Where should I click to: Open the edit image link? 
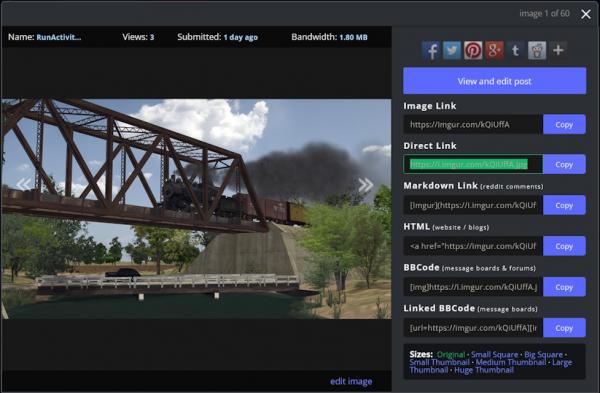click(351, 382)
